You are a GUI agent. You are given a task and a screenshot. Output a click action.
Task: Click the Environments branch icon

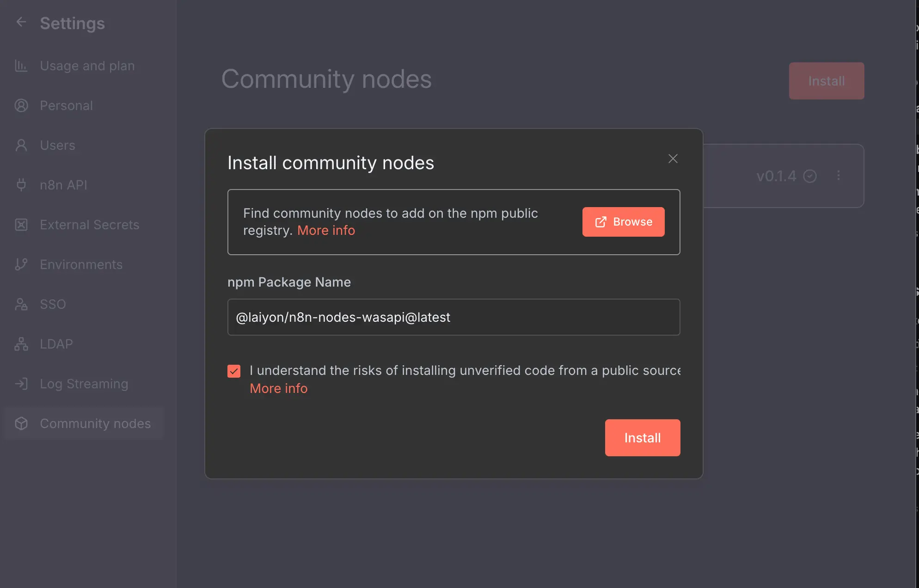click(21, 264)
